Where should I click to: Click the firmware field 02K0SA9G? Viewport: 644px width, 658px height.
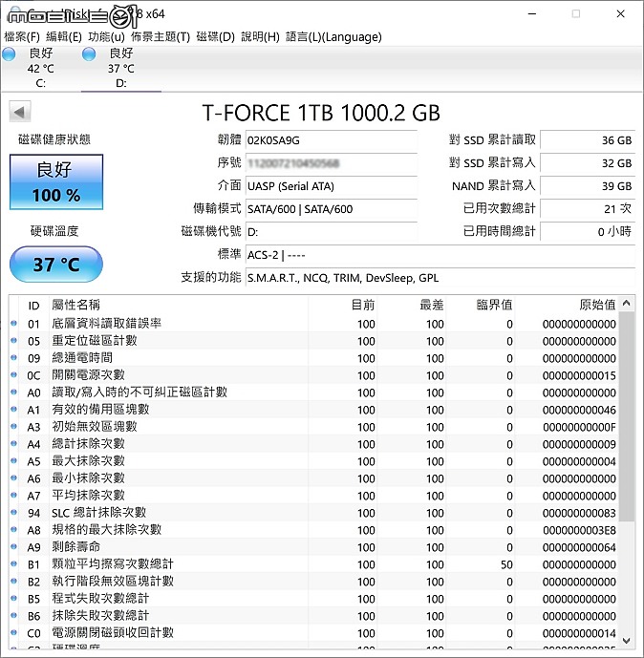point(332,140)
